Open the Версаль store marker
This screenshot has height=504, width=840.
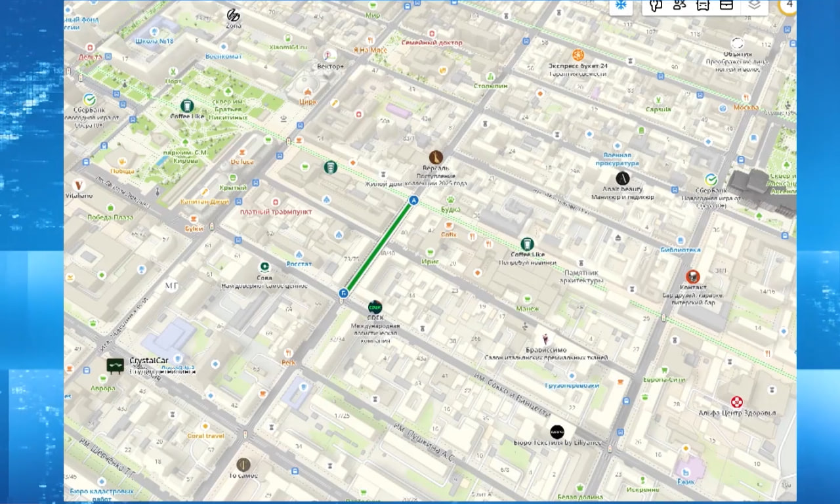click(436, 157)
